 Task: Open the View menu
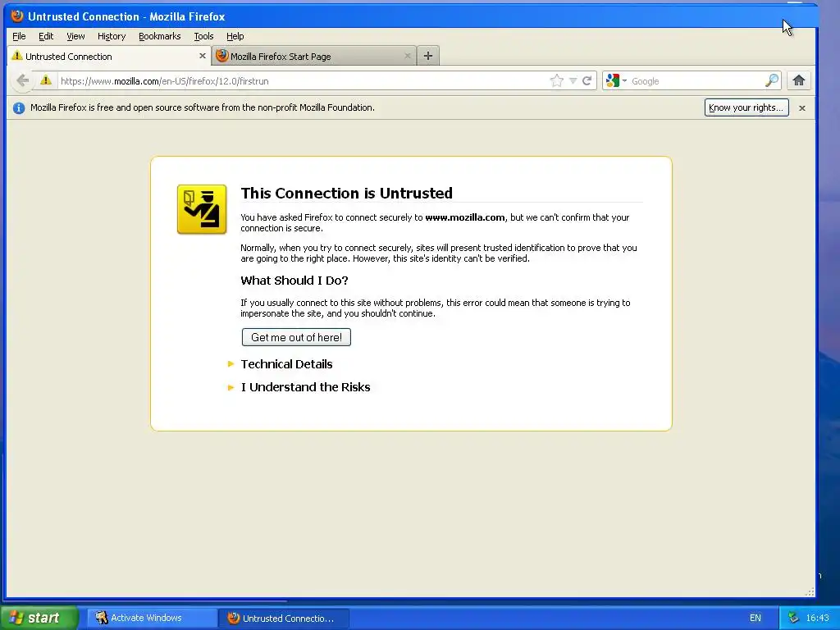(75, 36)
